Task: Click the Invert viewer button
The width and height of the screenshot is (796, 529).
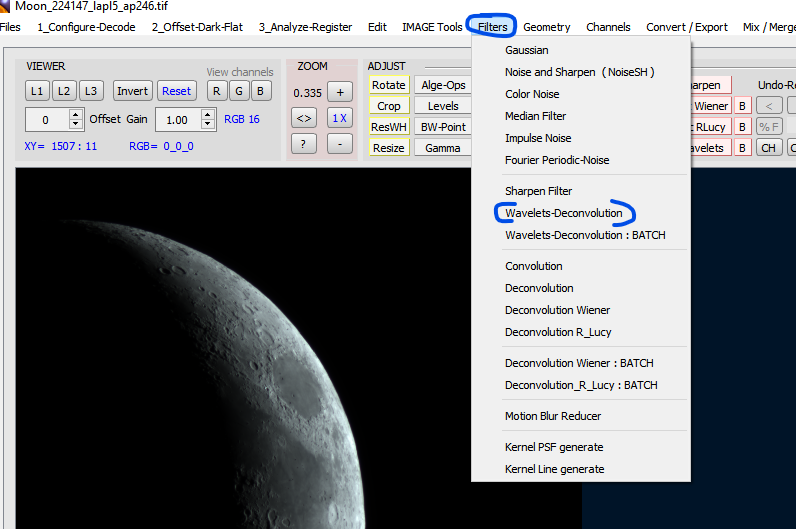Action: point(132,91)
